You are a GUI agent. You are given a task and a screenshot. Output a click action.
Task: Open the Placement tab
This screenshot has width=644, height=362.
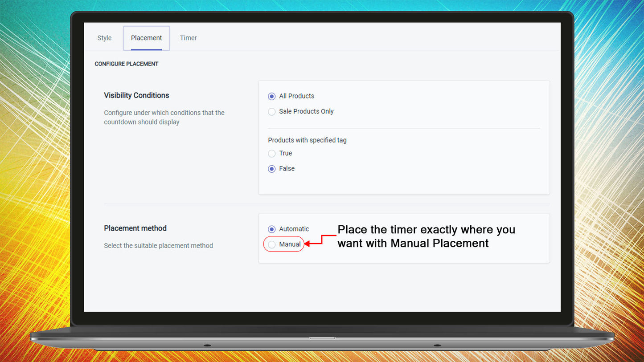pyautogui.click(x=146, y=38)
